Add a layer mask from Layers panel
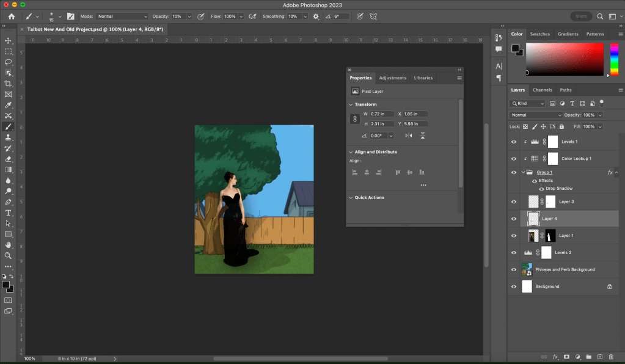This screenshot has height=364, width=625. click(x=566, y=357)
